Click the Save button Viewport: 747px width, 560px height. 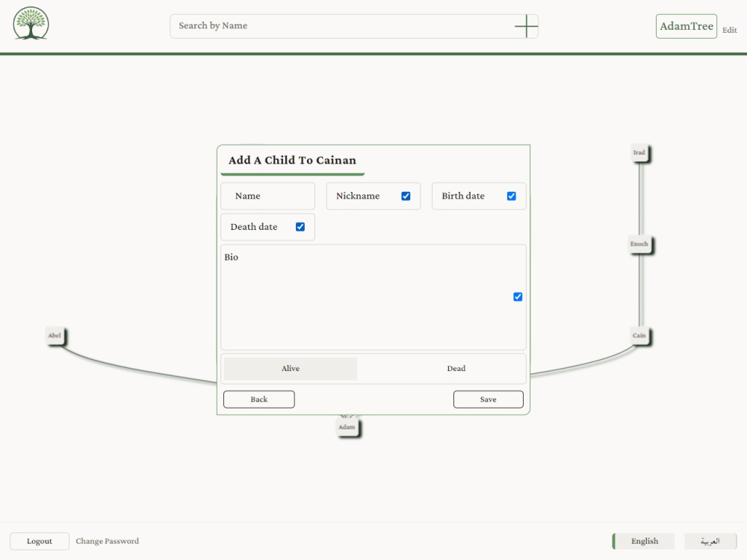tap(489, 399)
